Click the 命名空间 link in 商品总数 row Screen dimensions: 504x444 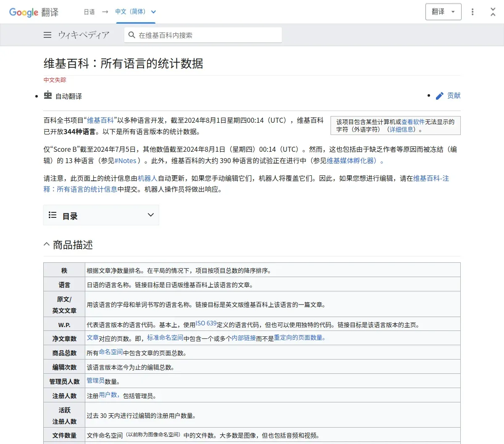(x=111, y=351)
